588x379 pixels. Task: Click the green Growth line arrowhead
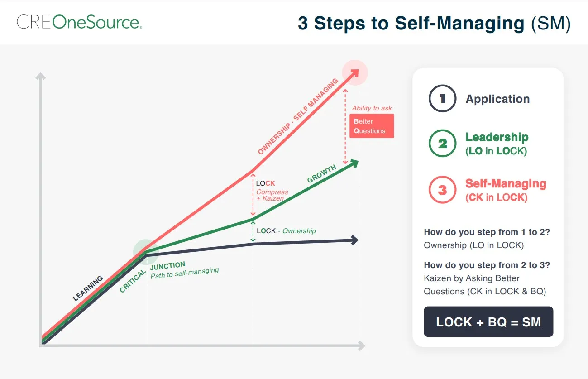[353, 163]
